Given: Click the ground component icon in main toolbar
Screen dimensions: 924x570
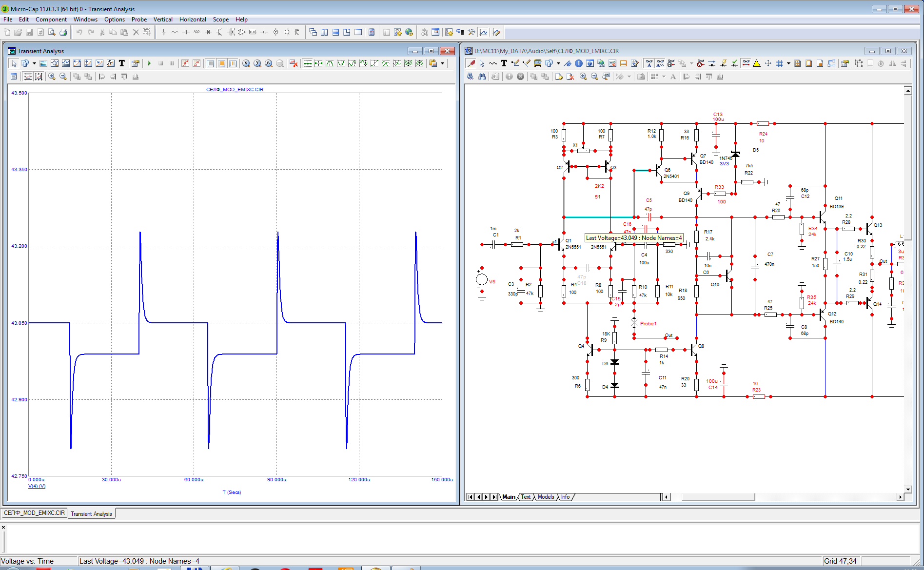Looking at the screenshot, I should tap(163, 32).
